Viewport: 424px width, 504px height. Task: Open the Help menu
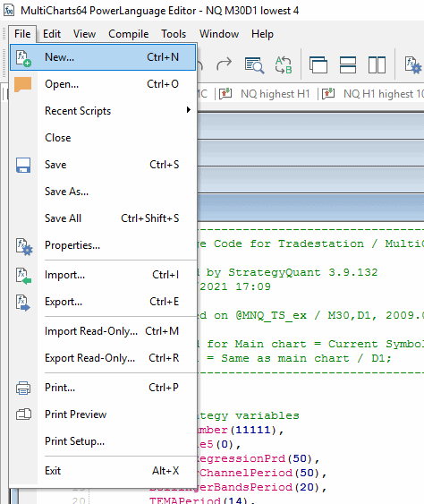tap(262, 34)
